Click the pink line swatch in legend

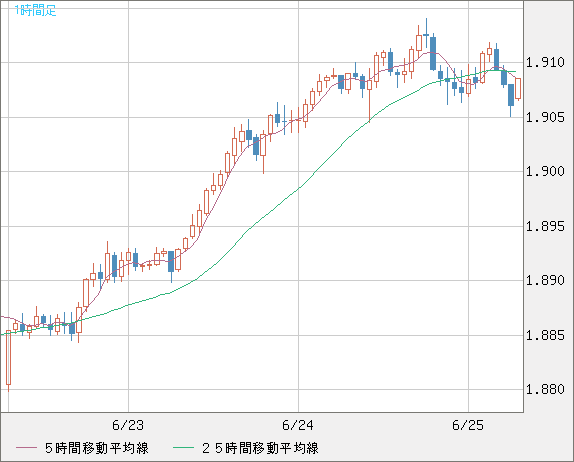(26, 448)
